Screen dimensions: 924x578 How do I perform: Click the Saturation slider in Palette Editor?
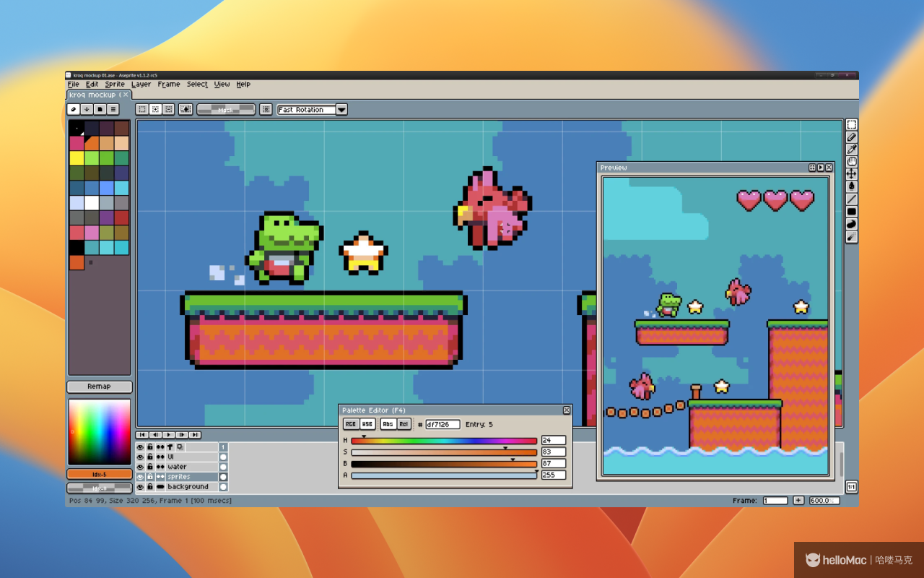pyautogui.click(x=444, y=452)
